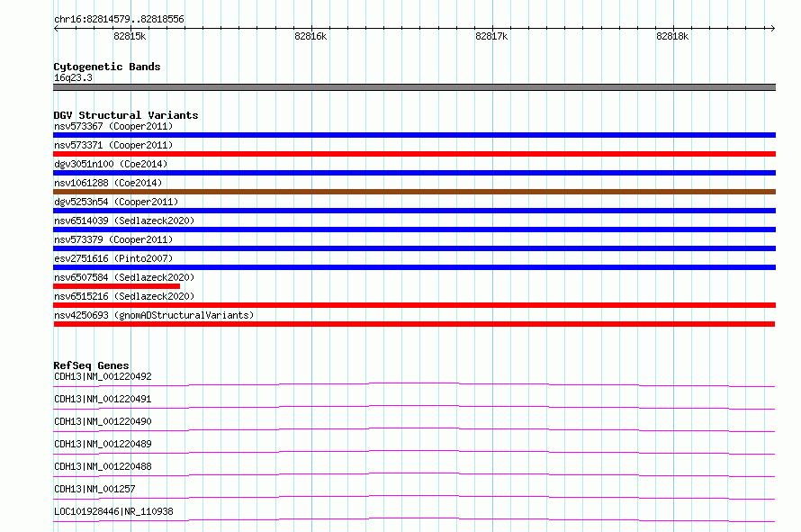Image resolution: width=801 pixels, height=532 pixels.
Task: Click the blue bar under dgv5253n54
Action: click(x=414, y=211)
